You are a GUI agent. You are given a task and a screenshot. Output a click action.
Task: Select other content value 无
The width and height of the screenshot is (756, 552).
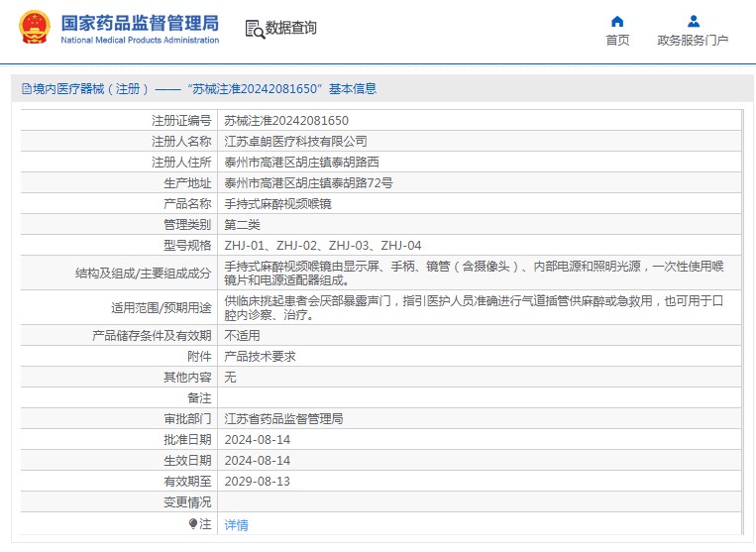[x=230, y=377]
